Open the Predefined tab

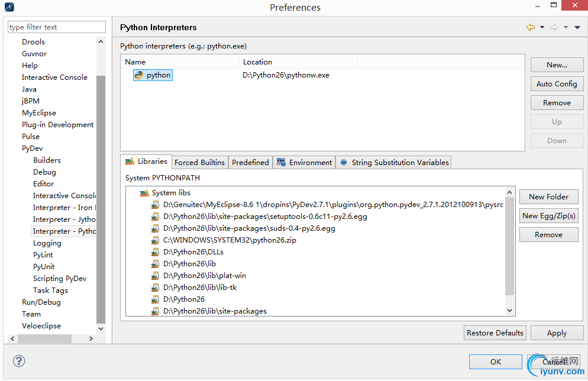pos(250,162)
